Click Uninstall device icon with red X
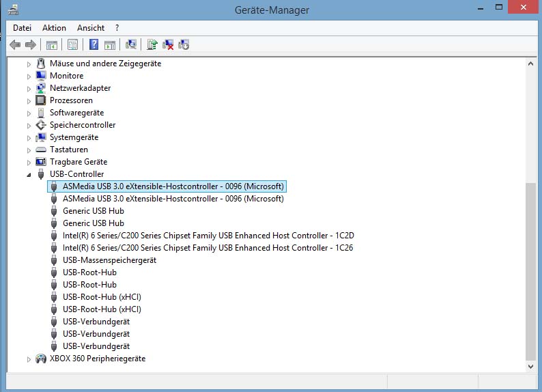 tap(168, 44)
